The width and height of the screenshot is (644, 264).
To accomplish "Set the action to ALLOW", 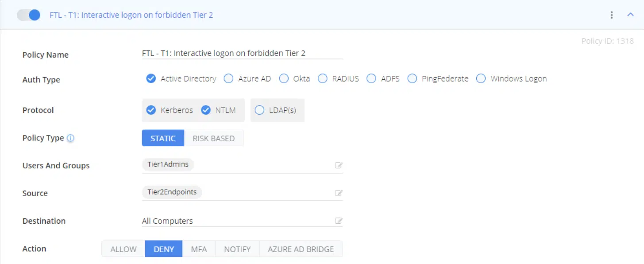I will [123, 249].
